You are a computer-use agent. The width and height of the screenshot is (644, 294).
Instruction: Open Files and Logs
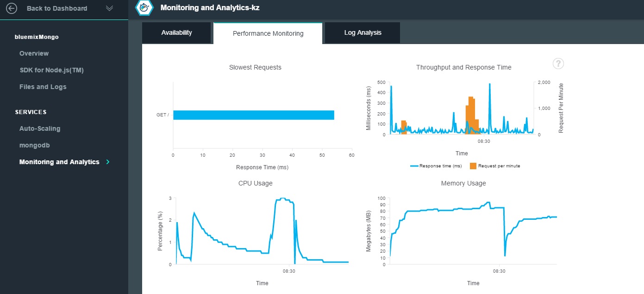43,87
